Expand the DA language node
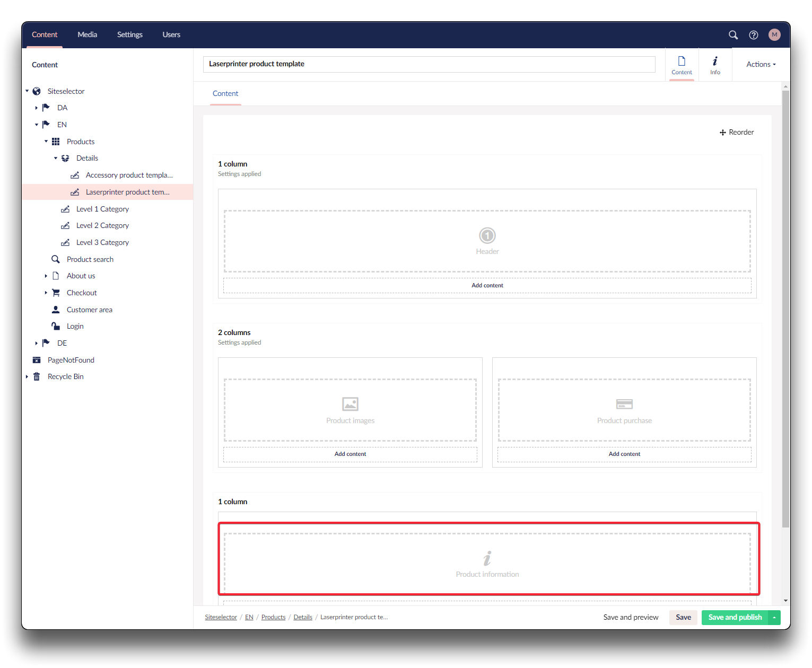This screenshot has height=668, width=812. point(36,108)
